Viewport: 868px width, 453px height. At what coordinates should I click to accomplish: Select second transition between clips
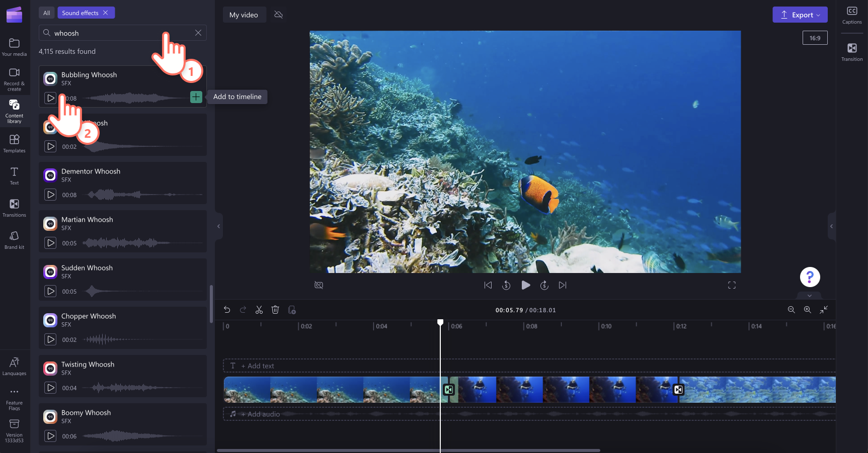click(x=678, y=390)
